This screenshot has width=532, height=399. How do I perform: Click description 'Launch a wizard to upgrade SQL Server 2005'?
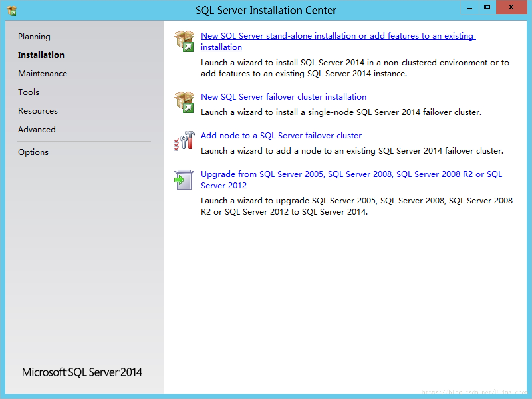click(x=357, y=206)
